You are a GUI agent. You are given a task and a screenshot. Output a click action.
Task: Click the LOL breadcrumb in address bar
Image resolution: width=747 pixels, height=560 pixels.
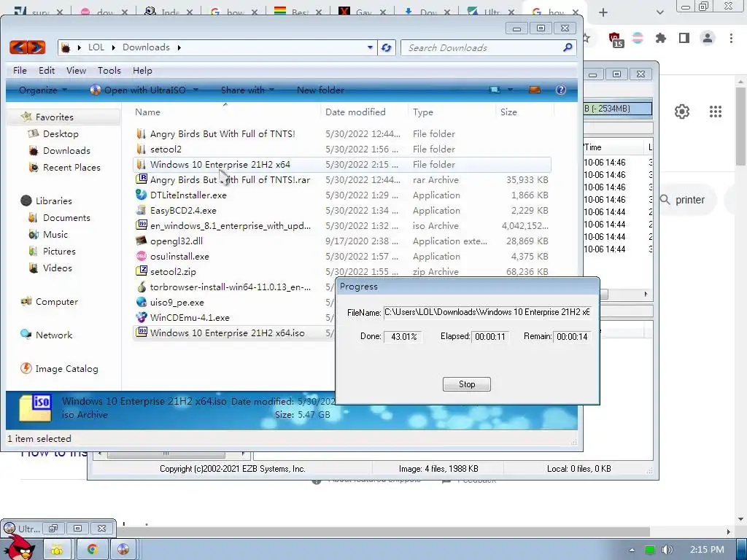pyautogui.click(x=96, y=47)
